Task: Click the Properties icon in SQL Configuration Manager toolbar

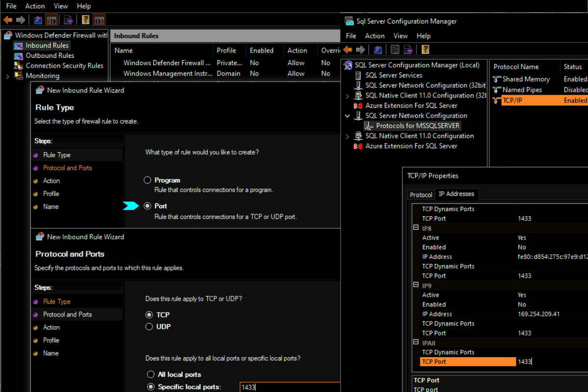Action: pos(395,49)
